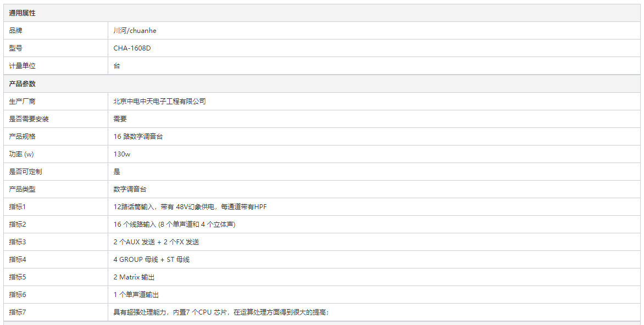Click the 计量单位 label cell
The height and width of the screenshot is (325, 644).
click(x=56, y=66)
